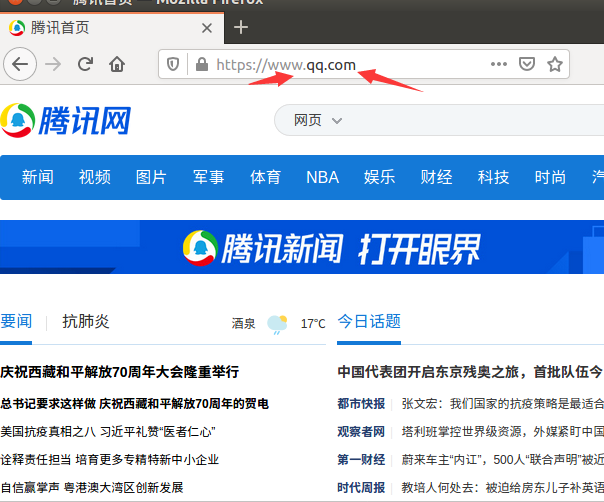Open the 科技 navigation item

493,177
